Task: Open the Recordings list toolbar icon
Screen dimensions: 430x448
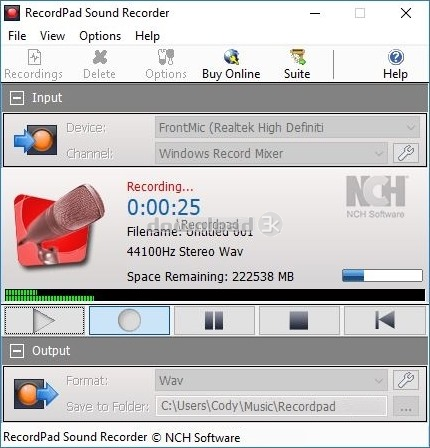Action: (x=34, y=65)
